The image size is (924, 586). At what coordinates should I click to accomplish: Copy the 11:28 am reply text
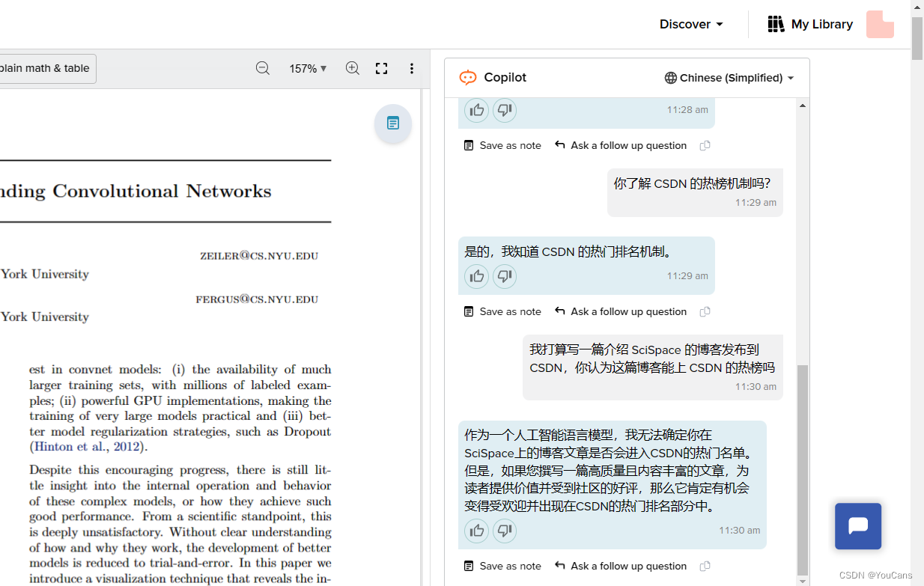coord(705,145)
